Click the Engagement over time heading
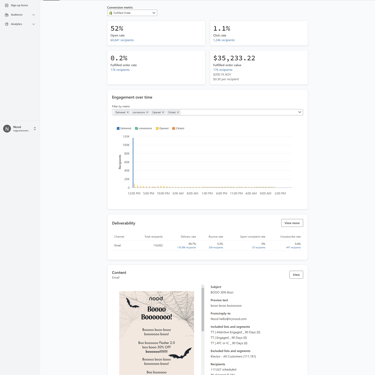 coord(132,97)
